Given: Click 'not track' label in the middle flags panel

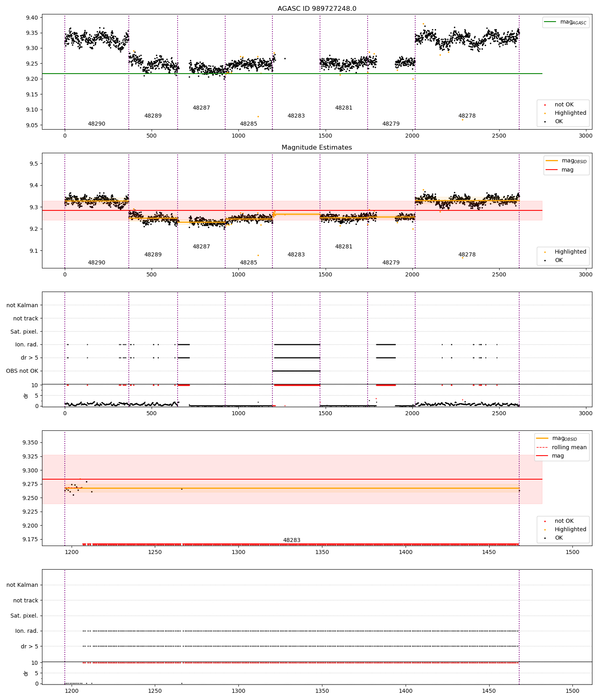Looking at the screenshot, I should click(x=26, y=318).
